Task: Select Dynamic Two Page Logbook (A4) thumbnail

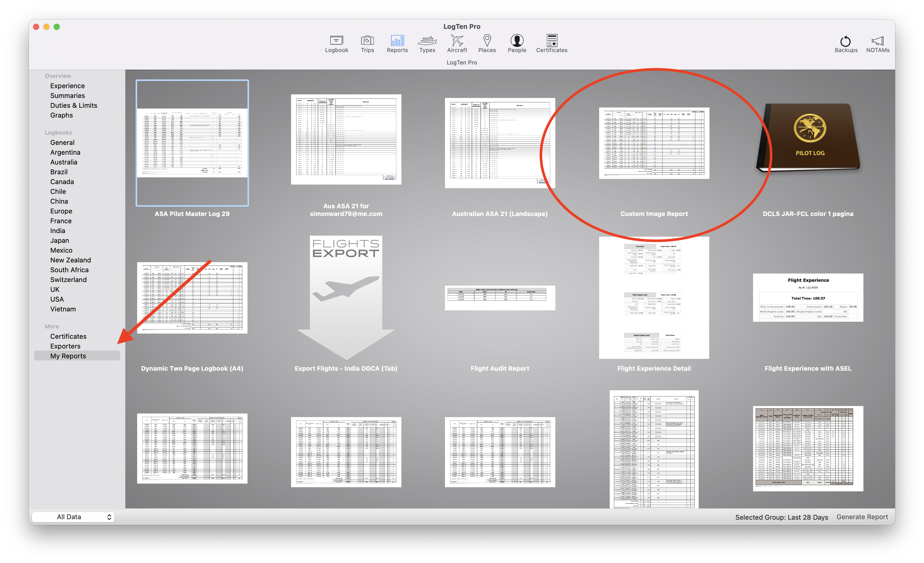Action: [x=192, y=298]
